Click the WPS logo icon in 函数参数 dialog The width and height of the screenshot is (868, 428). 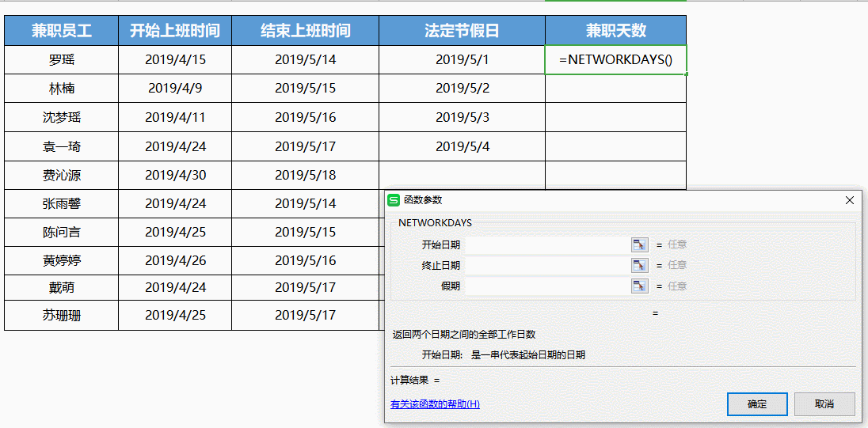click(394, 200)
